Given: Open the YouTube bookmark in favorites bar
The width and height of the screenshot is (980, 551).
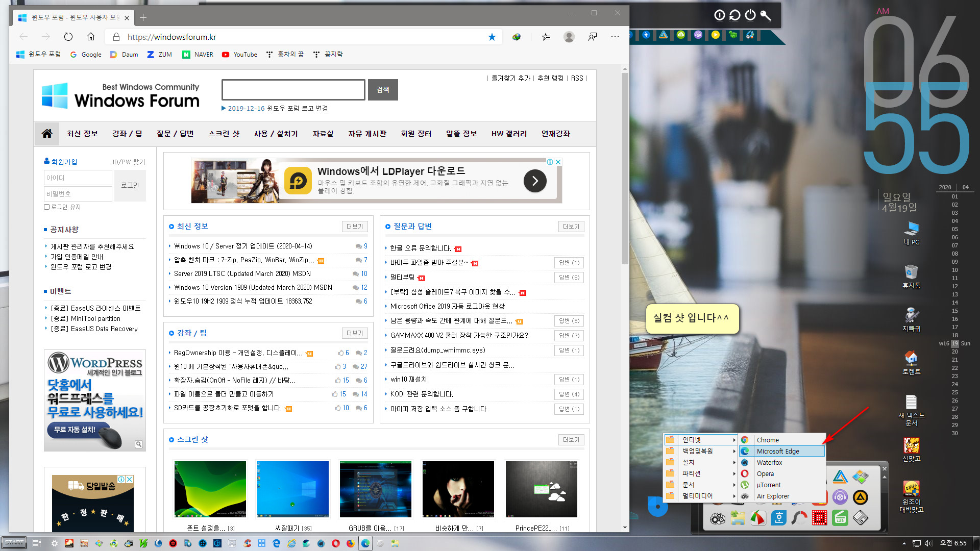Looking at the screenshot, I should coord(239,54).
